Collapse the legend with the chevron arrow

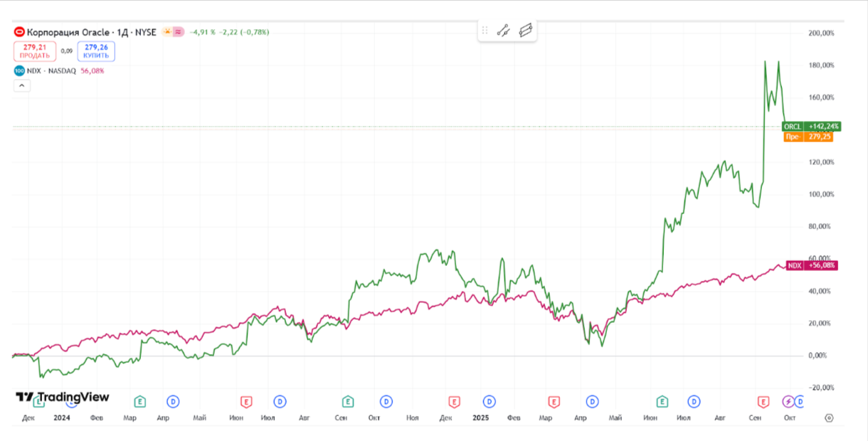point(21,85)
